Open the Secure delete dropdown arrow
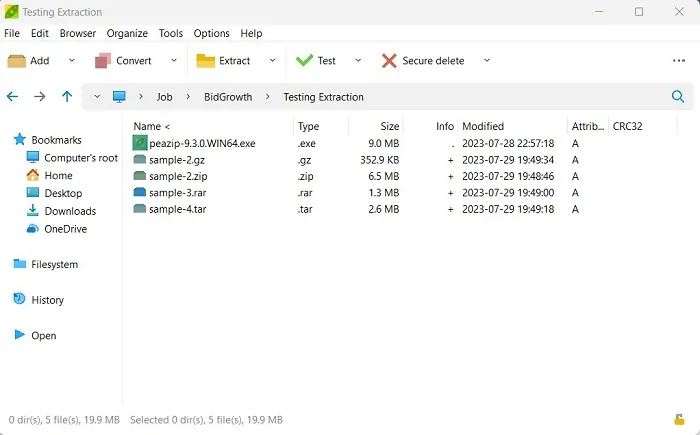Image resolution: width=700 pixels, height=435 pixels. 487,60
